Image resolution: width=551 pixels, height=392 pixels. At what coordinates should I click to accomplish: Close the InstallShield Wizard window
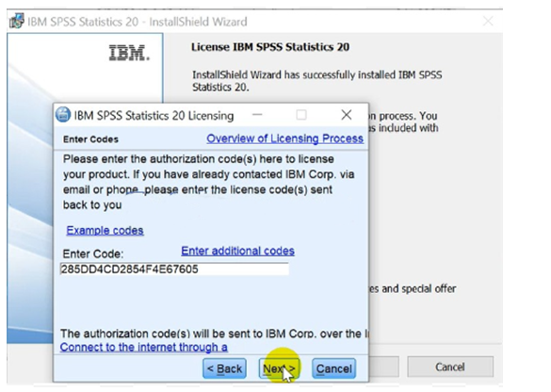(x=488, y=21)
